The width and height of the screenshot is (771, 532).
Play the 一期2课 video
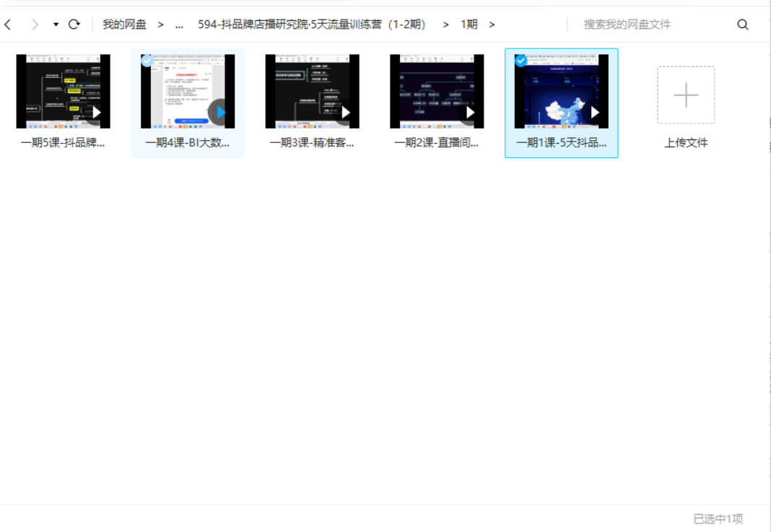pyautogui.click(x=470, y=113)
